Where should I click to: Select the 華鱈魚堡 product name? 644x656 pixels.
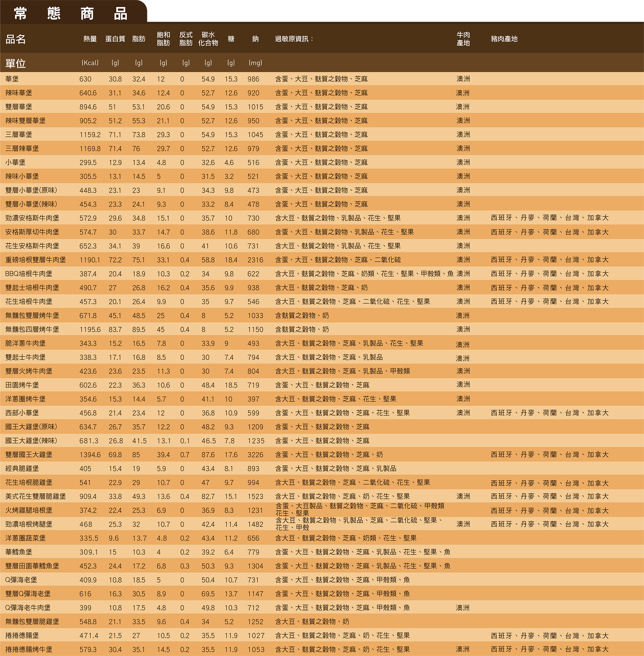[x=19, y=552]
